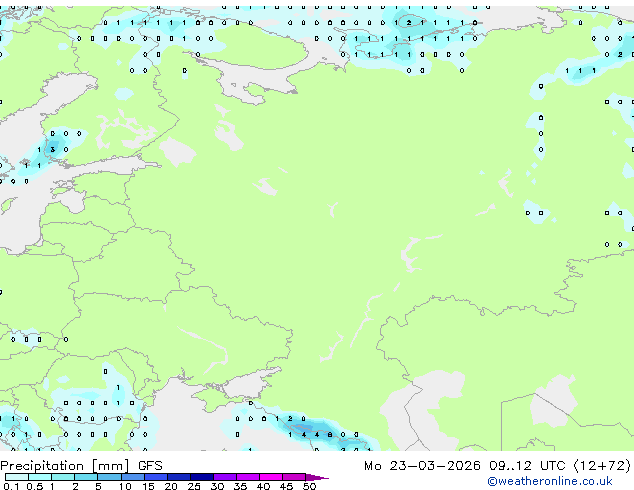Screen dimensions: 634x490
Task: Click the legend label "0.1"
Action: tap(11, 486)
